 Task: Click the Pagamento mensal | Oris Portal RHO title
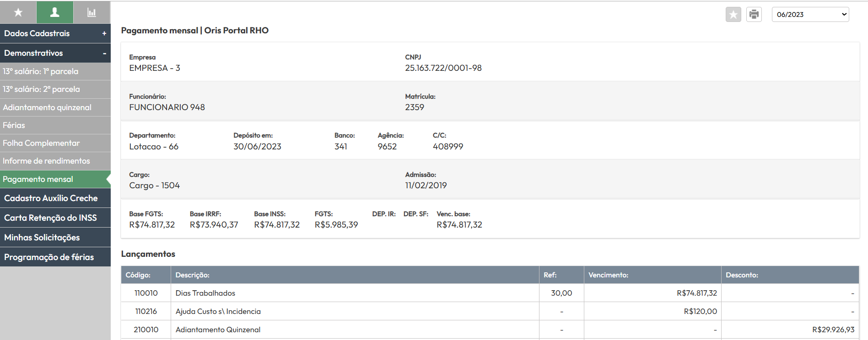click(x=195, y=31)
